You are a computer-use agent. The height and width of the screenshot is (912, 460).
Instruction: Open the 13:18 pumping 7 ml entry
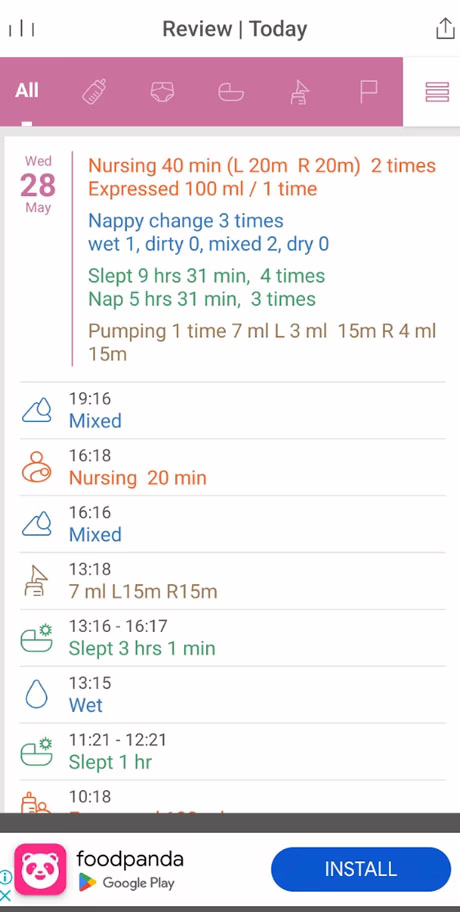point(232,581)
